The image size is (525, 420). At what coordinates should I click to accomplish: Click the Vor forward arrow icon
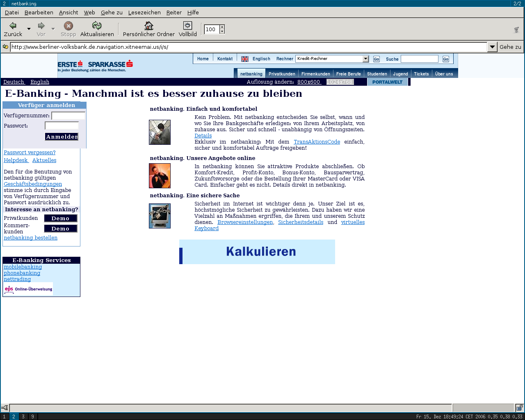click(41, 26)
